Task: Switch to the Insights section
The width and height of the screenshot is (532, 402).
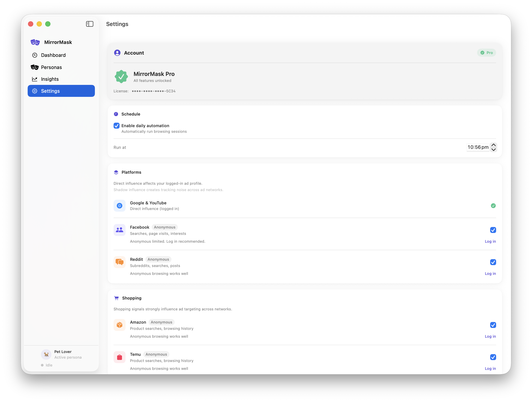Action: click(x=50, y=79)
